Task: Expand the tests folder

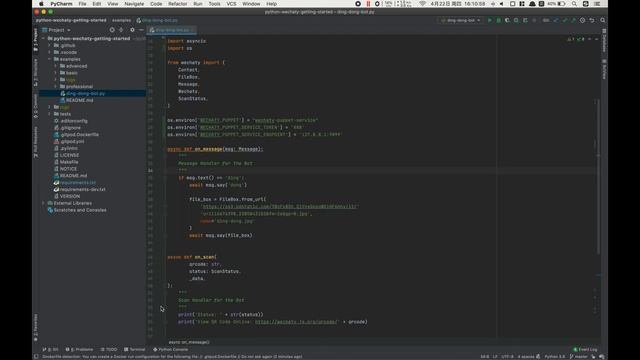Action: pyautogui.click(x=50, y=114)
